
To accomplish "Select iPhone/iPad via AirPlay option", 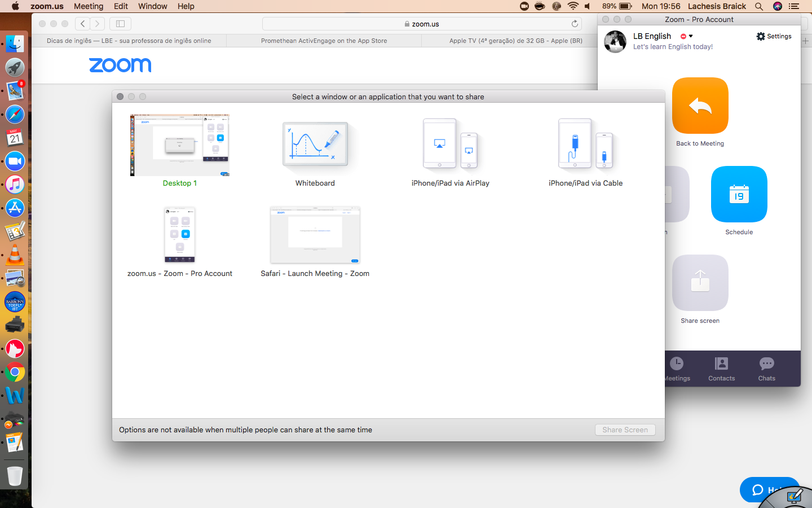I will pyautogui.click(x=451, y=143).
